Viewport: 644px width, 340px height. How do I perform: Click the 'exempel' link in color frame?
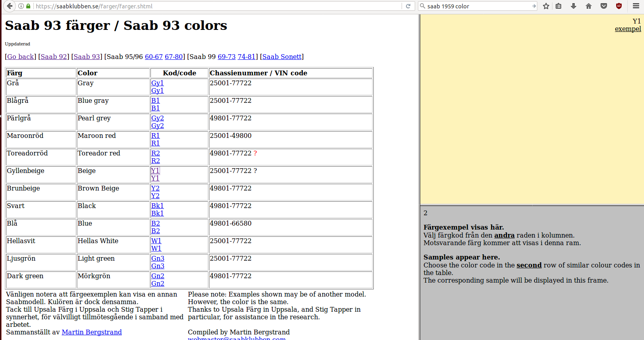click(x=628, y=29)
